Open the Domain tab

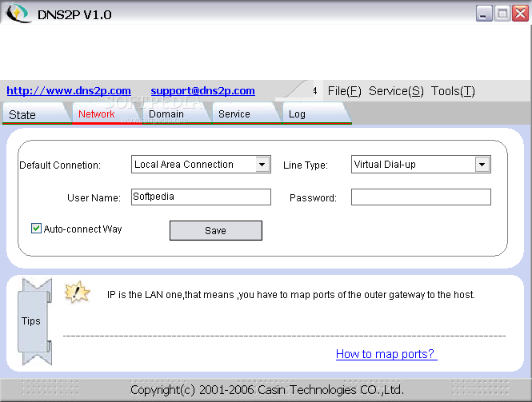[175, 114]
